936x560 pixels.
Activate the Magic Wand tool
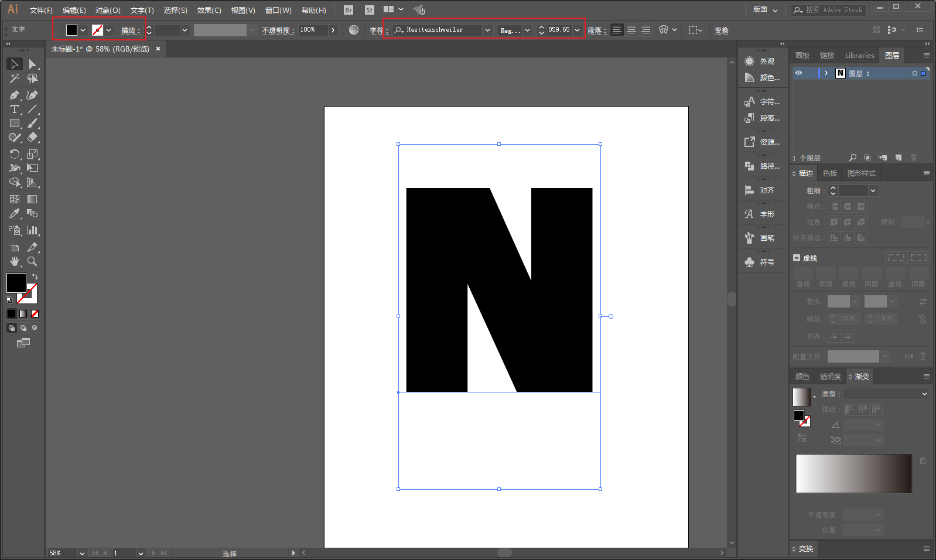[15, 78]
